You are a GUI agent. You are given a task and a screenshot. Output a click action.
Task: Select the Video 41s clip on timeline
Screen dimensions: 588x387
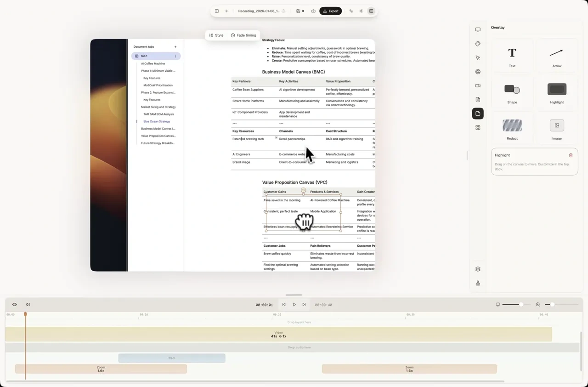click(278, 334)
